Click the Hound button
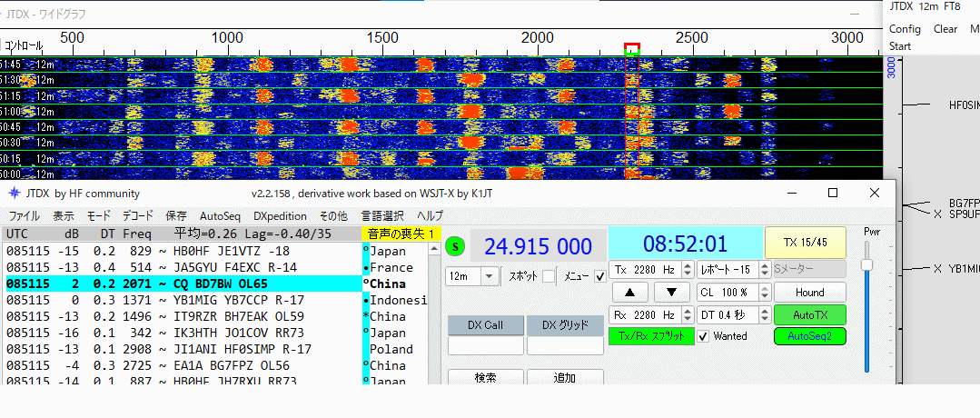The image size is (980, 418). [x=810, y=293]
